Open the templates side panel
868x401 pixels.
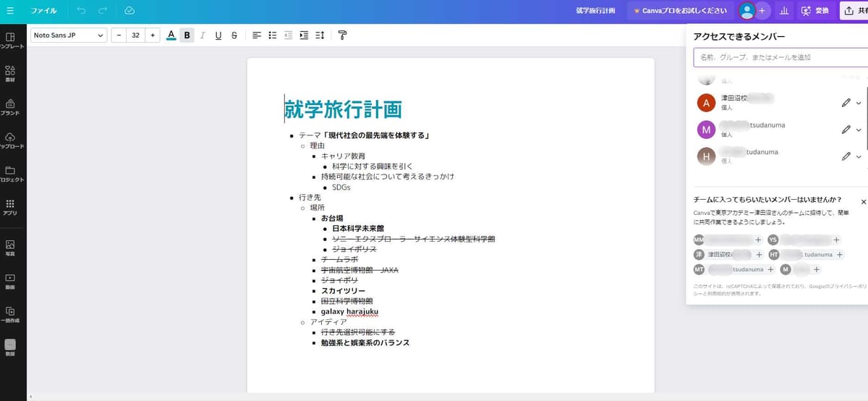click(11, 41)
